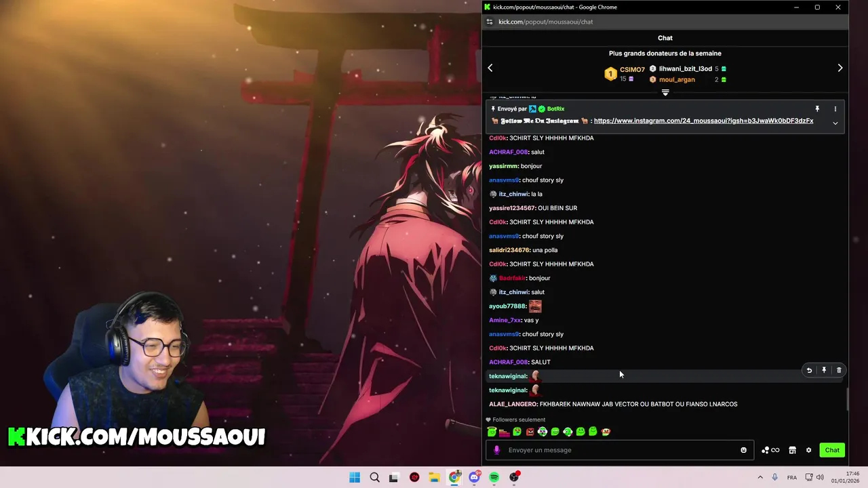
Task: Open the emoji picker in message box
Action: click(x=743, y=450)
